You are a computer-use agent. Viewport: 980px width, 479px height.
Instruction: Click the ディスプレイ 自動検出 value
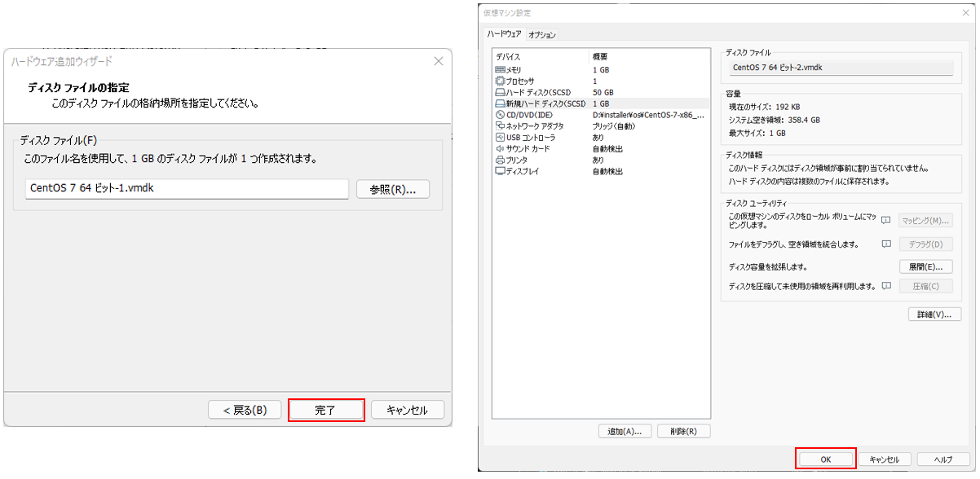point(607,172)
